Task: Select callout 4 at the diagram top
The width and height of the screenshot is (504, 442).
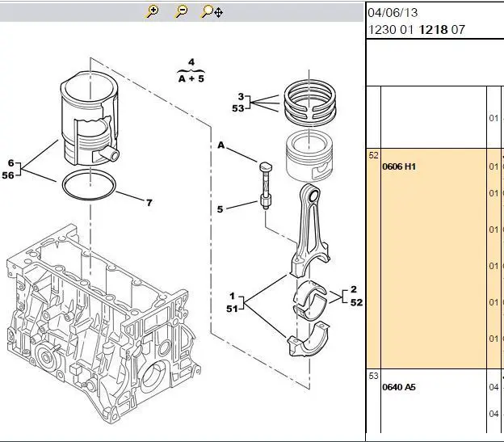Action: click(x=191, y=62)
